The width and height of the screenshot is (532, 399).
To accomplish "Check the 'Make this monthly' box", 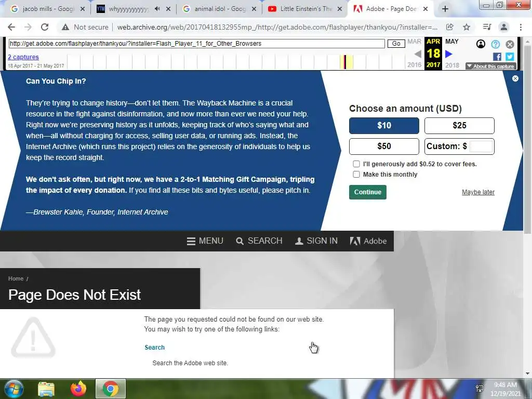I will [356, 175].
